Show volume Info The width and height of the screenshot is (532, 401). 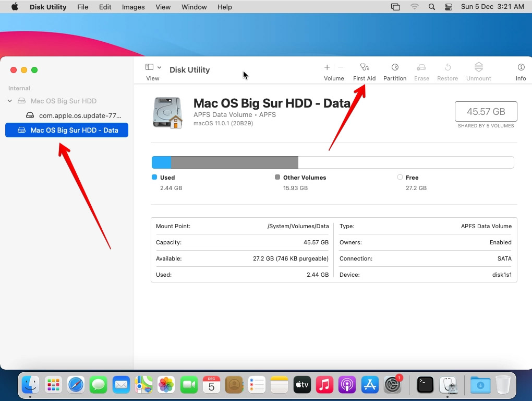tap(521, 72)
